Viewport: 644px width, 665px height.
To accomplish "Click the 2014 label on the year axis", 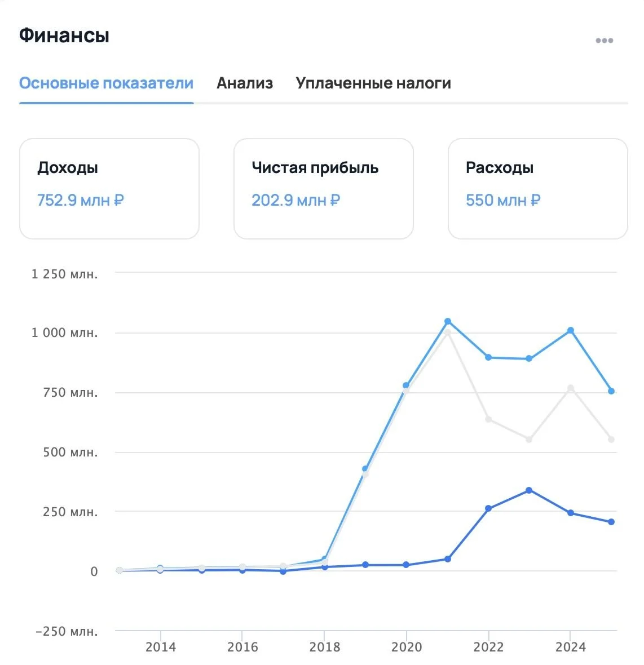I will click(x=160, y=647).
